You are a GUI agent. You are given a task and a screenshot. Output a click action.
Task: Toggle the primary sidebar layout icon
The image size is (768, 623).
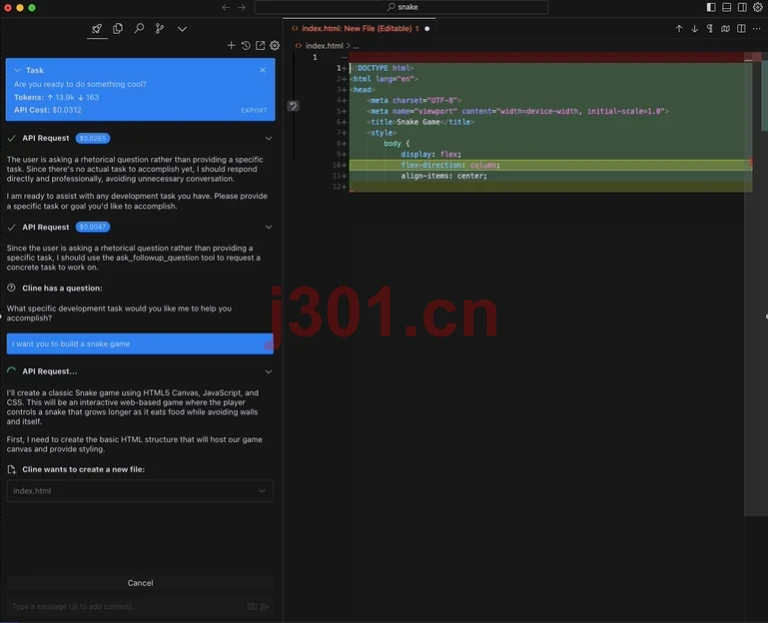[711, 7]
